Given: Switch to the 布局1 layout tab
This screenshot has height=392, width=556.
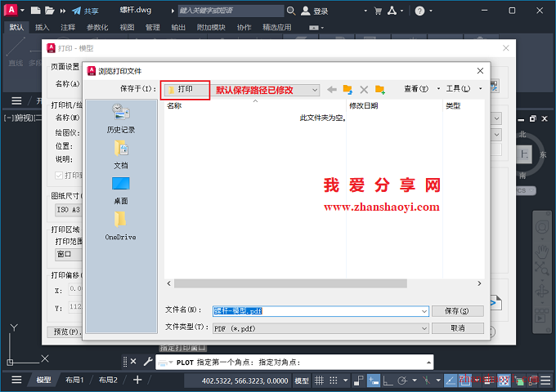Looking at the screenshot, I should 74,381.
